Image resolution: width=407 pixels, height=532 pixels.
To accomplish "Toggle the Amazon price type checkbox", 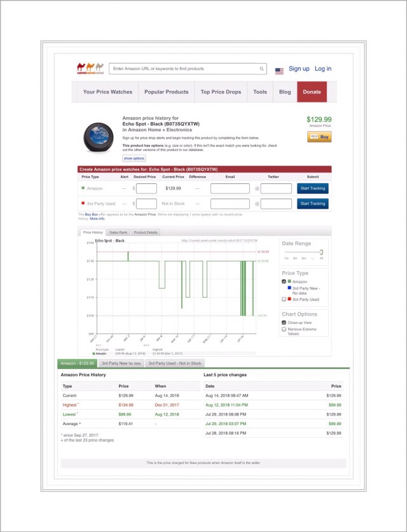I will tap(284, 281).
